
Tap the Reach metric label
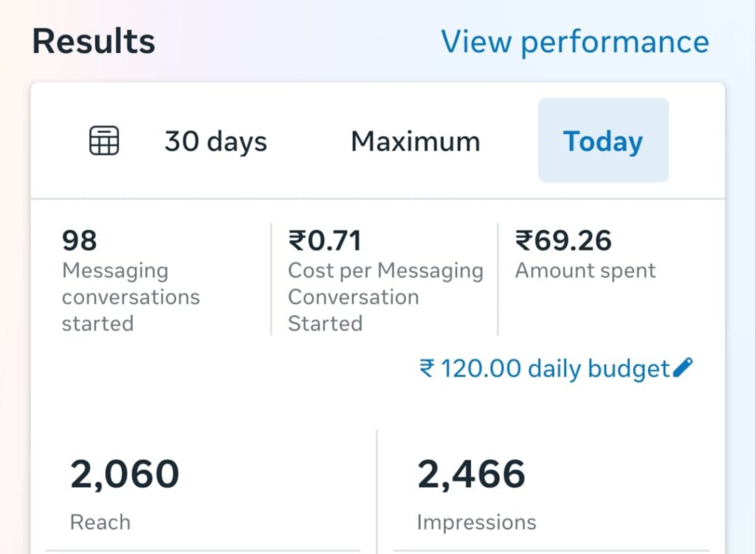click(x=100, y=522)
